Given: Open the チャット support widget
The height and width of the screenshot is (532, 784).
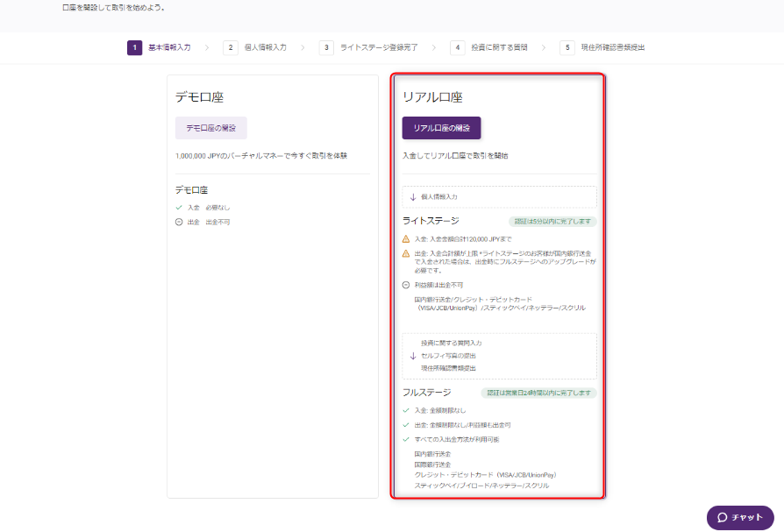Looking at the screenshot, I should [x=740, y=517].
